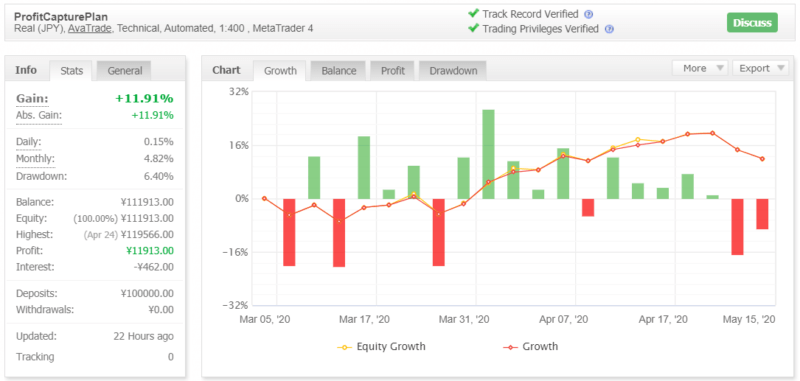Switch Info panel to General tab
Screen dimensions: 800x381
[124, 71]
